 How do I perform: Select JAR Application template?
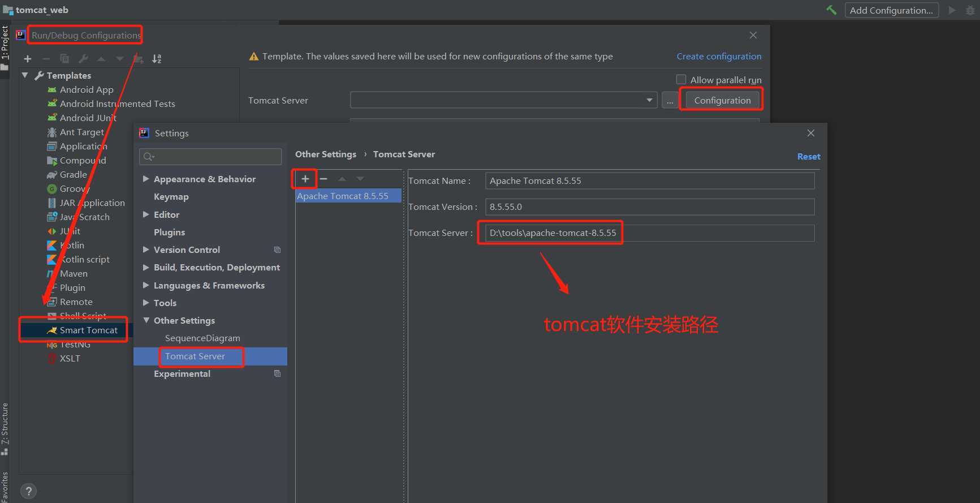coord(92,203)
